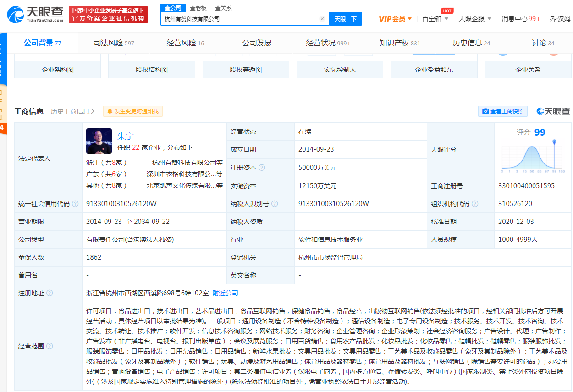
Task: Select the 讨论 tab
Action: tap(543, 43)
